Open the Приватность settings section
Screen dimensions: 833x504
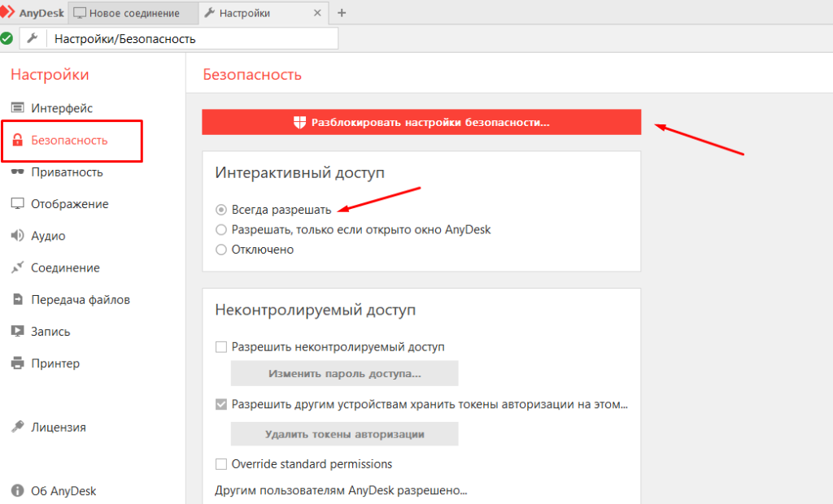[67, 172]
